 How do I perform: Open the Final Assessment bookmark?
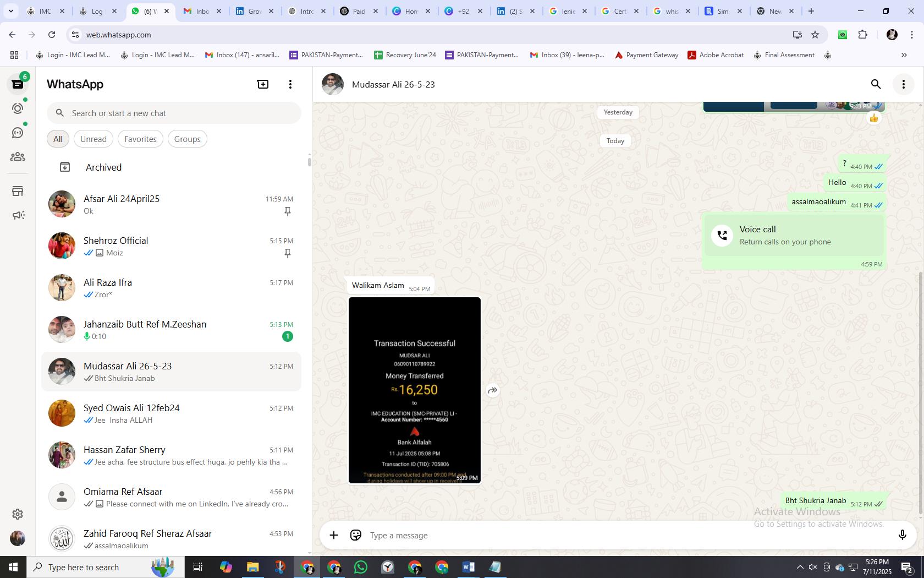click(x=784, y=55)
